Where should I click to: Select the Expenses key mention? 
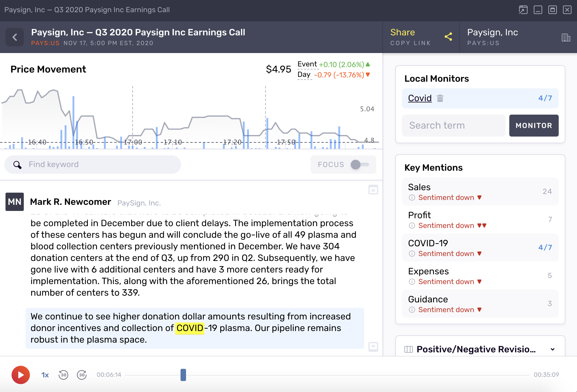[x=480, y=276]
